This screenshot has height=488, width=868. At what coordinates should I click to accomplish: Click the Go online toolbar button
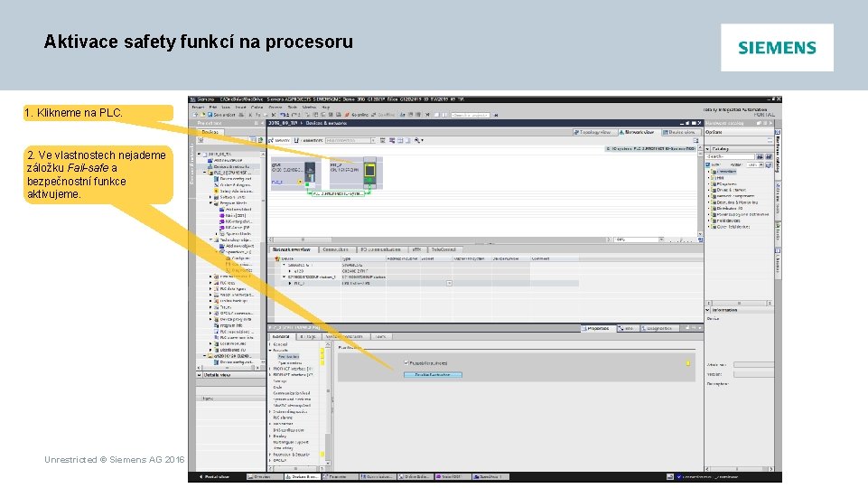click(x=358, y=115)
